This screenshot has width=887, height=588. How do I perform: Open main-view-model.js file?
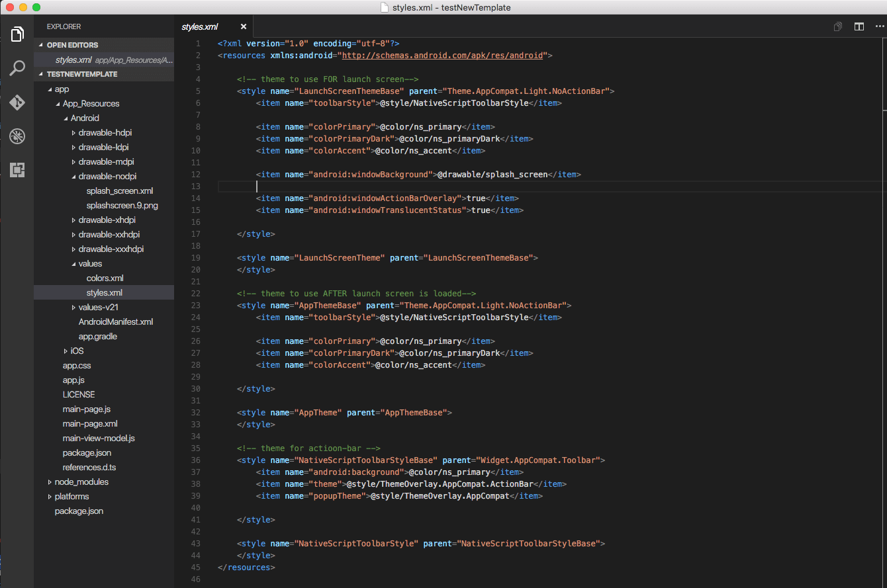click(x=99, y=438)
